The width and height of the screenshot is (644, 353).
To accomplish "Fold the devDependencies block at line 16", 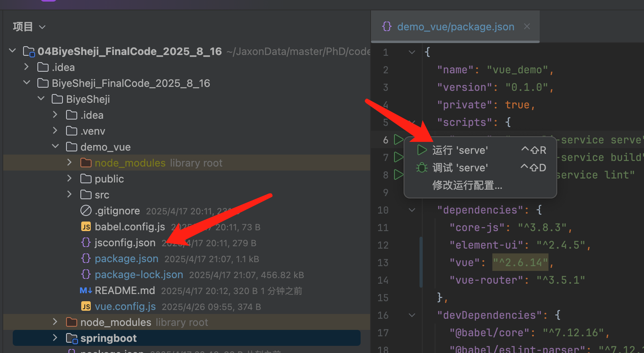I will pos(412,315).
